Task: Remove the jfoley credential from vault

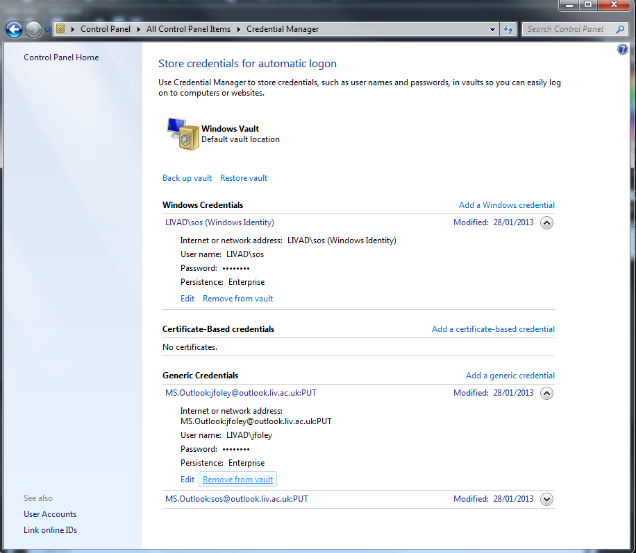Action: click(238, 480)
